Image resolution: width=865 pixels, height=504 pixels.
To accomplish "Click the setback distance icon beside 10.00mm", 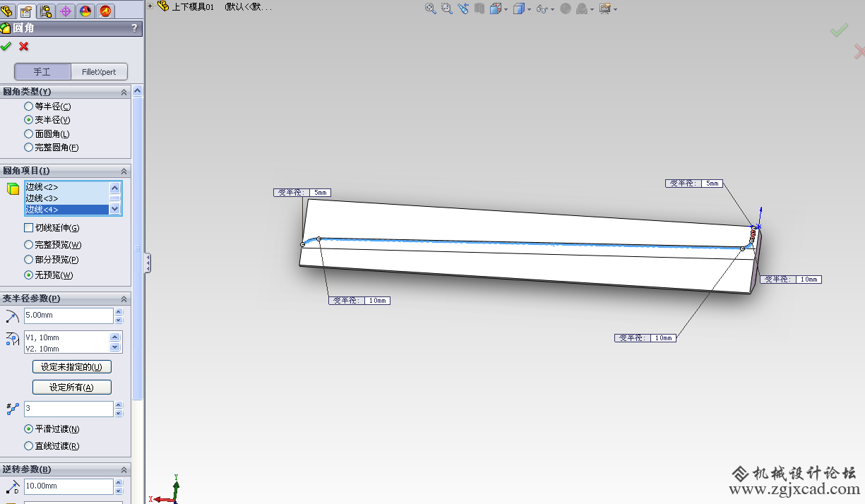I will click(12, 486).
